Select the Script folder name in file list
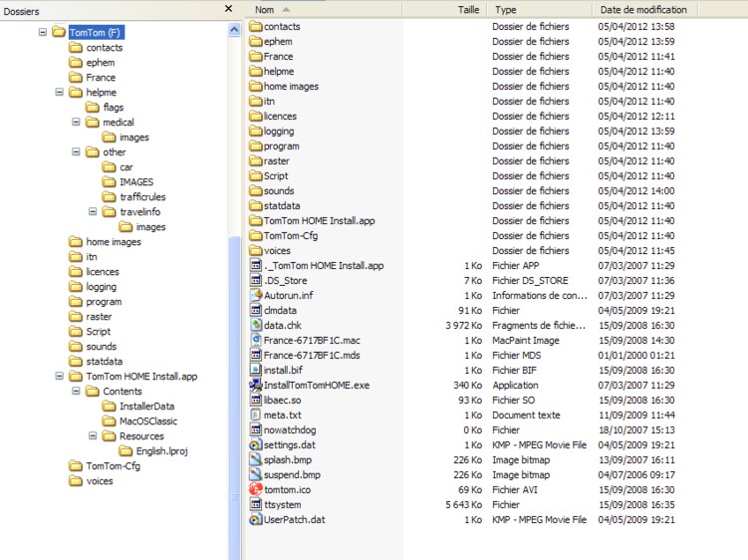The height and width of the screenshot is (560, 748). coord(276,175)
